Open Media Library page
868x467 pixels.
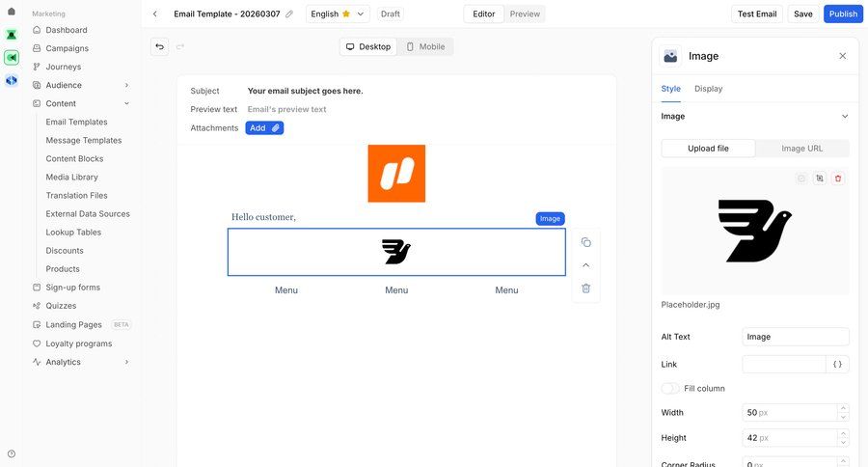point(72,177)
